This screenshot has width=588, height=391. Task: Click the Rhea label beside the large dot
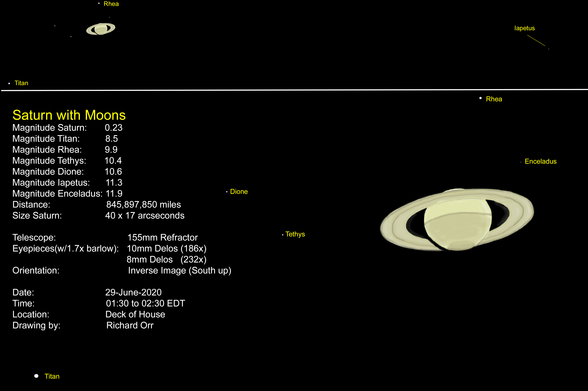pos(494,99)
